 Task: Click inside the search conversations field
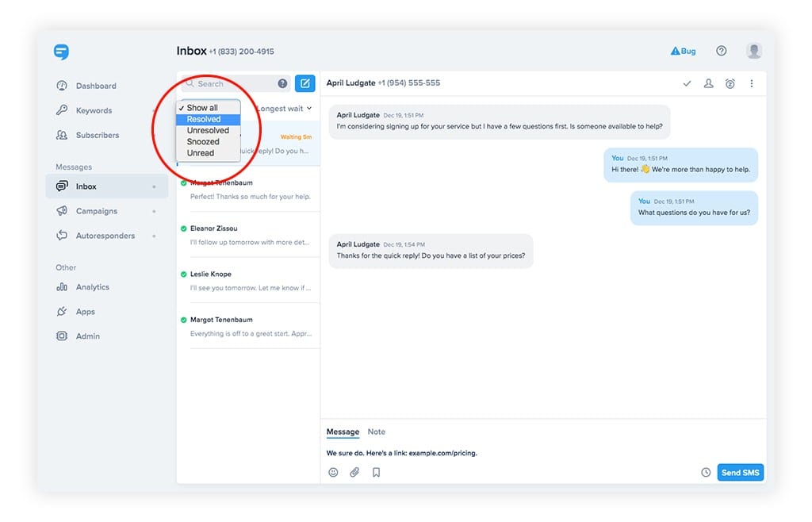(x=234, y=83)
